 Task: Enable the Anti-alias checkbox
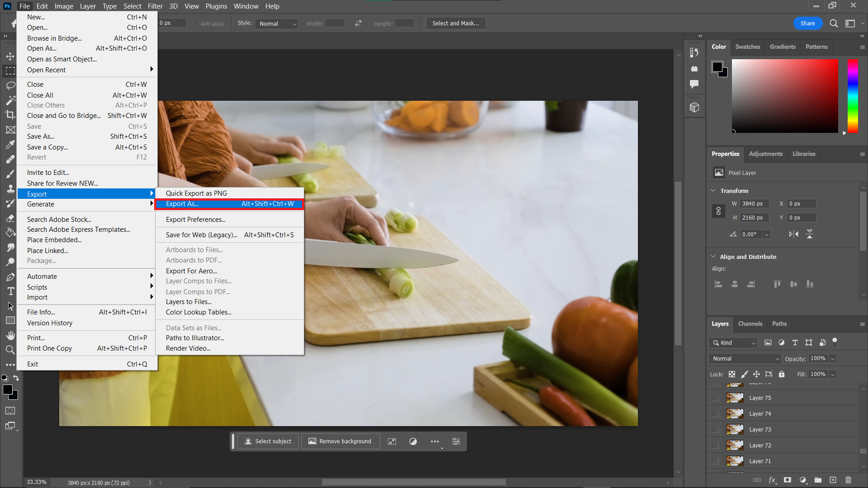195,23
